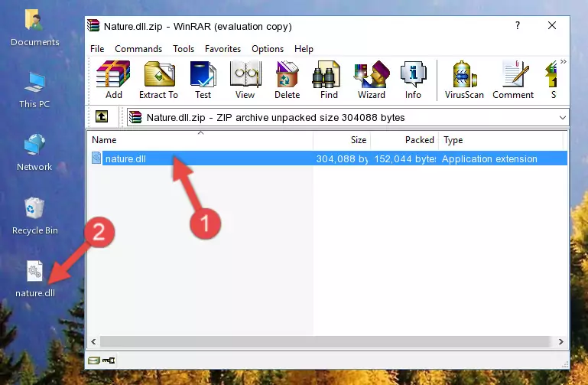The width and height of the screenshot is (588, 385).
Task: Open the address bar dropdown
Action: click(x=563, y=117)
